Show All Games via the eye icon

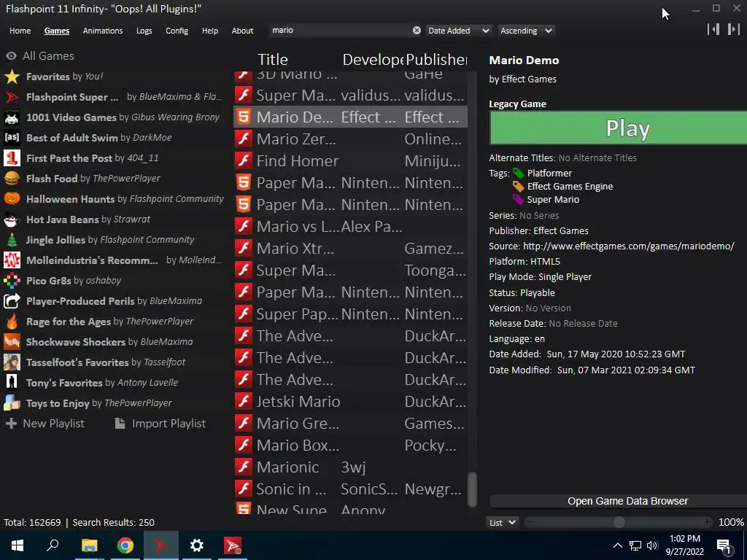click(11, 56)
